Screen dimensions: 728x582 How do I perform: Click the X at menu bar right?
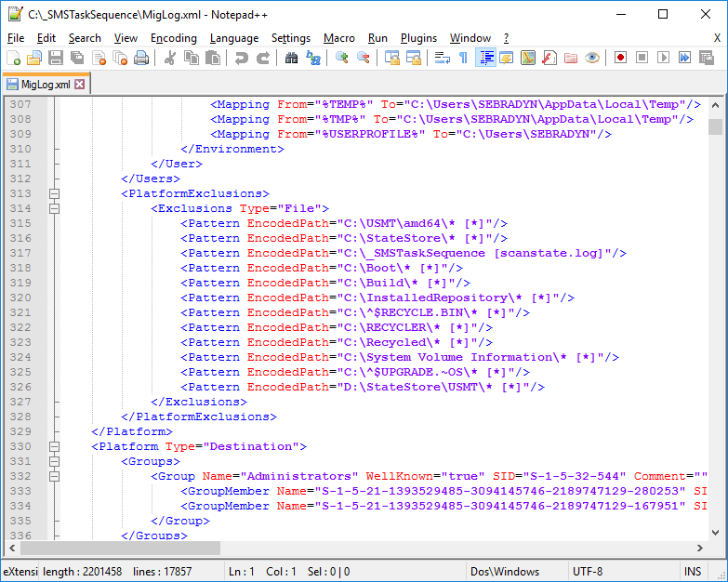click(718, 38)
